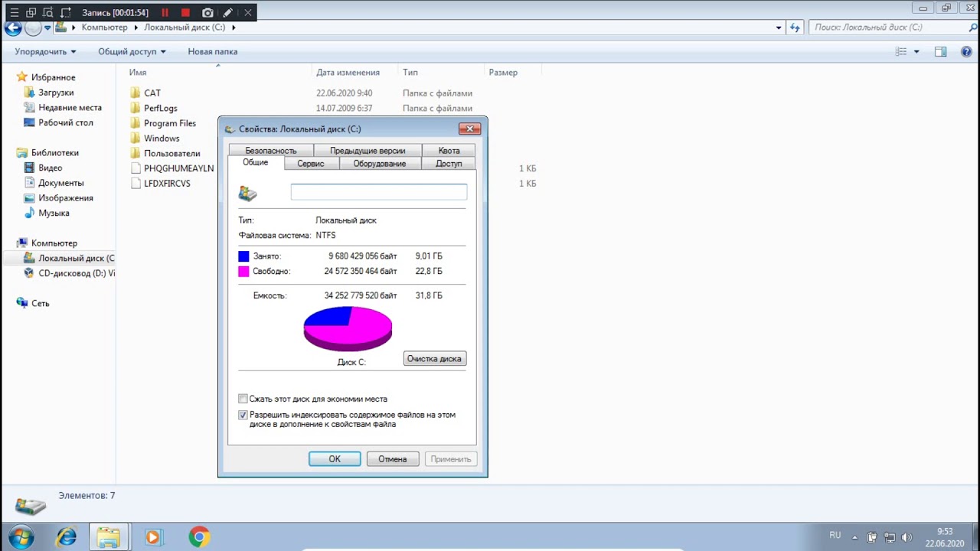Sort by Размер column header

click(503, 72)
